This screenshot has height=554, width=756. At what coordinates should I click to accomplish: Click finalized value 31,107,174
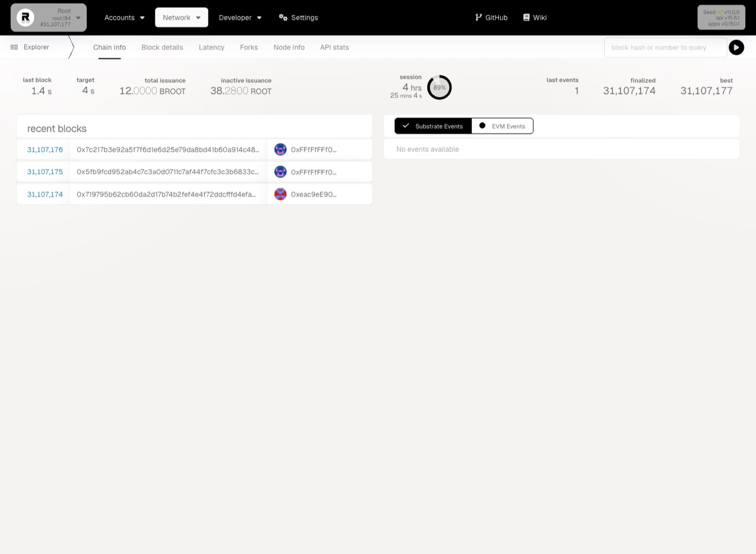pyautogui.click(x=629, y=91)
